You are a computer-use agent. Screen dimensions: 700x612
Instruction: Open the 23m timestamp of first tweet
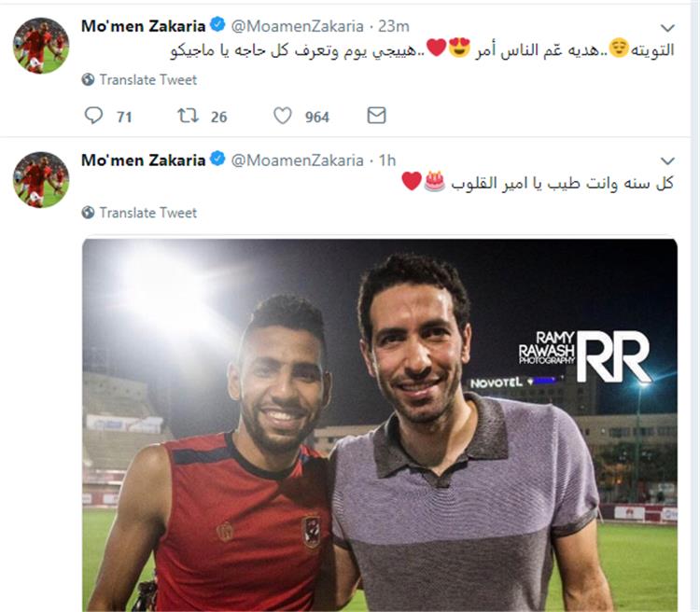tap(394, 26)
